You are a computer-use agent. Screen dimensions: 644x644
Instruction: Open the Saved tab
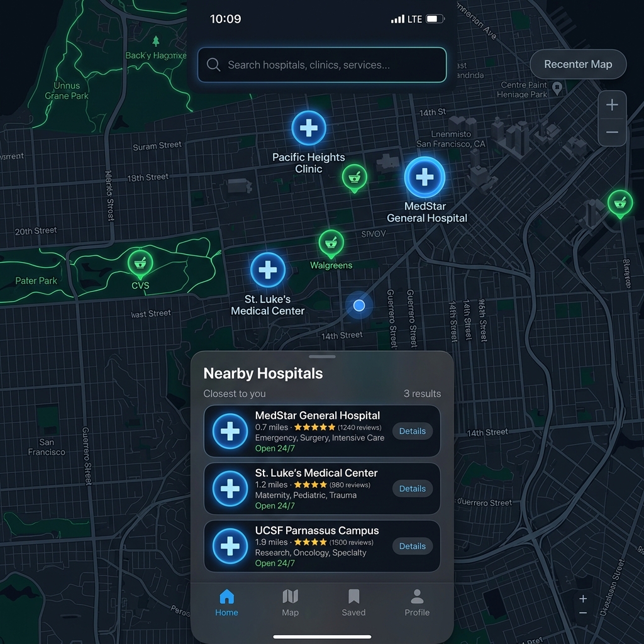pos(353,602)
